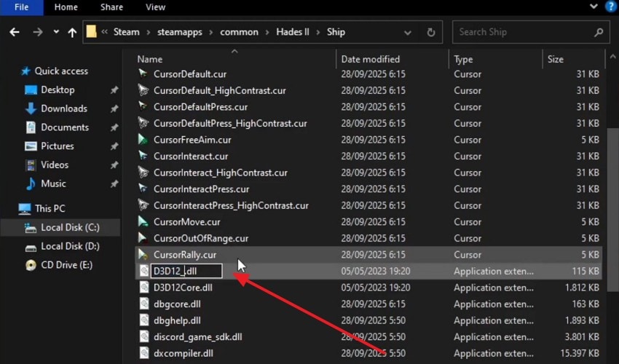The width and height of the screenshot is (619, 364).
Task: Select Steam in the address breadcrumb
Action: point(126,32)
